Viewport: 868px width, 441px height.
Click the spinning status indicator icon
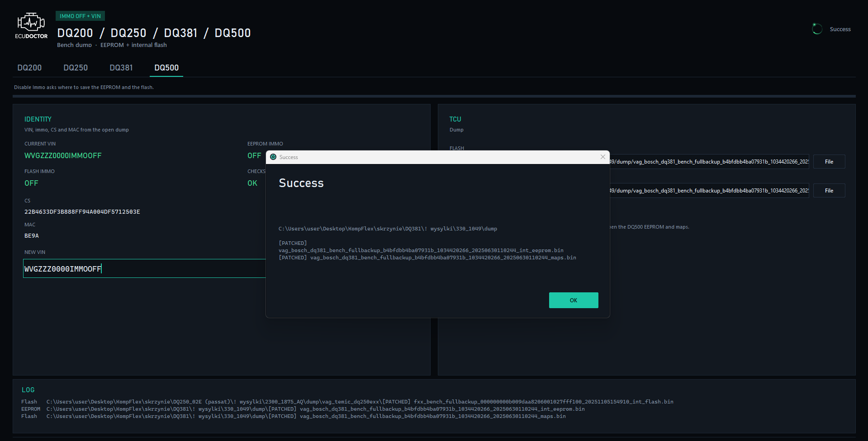point(817,29)
